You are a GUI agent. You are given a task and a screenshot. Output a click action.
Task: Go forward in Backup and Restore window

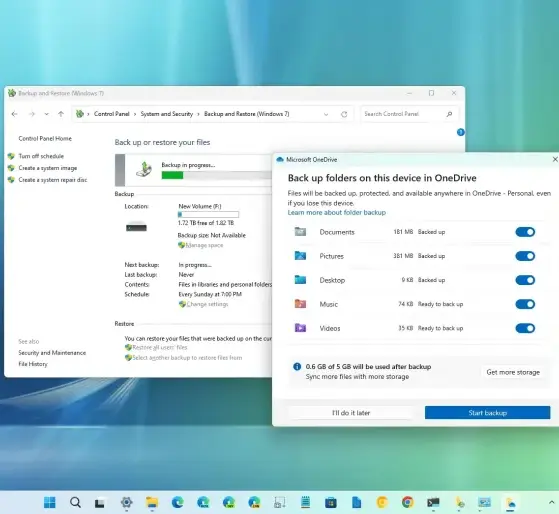[x=32, y=114]
